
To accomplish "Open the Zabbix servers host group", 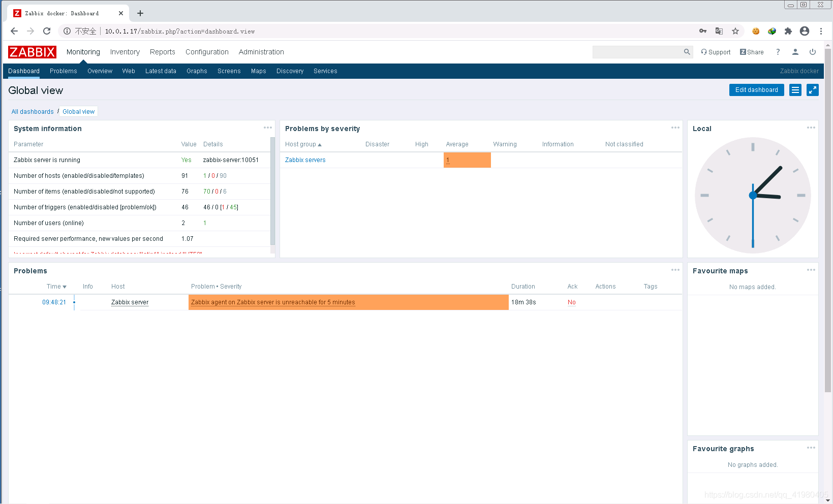I will pyautogui.click(x=305, y=160).
